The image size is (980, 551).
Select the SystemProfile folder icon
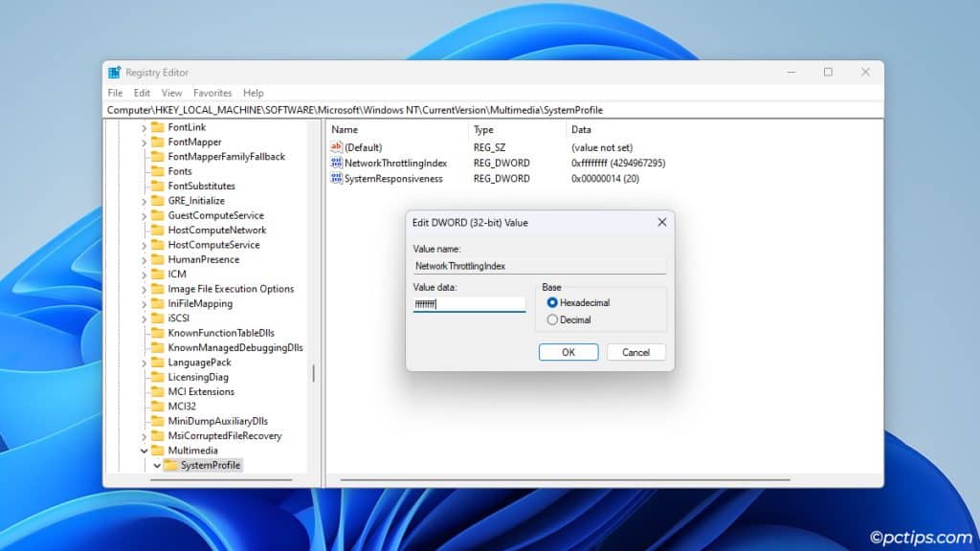[169, 465]
